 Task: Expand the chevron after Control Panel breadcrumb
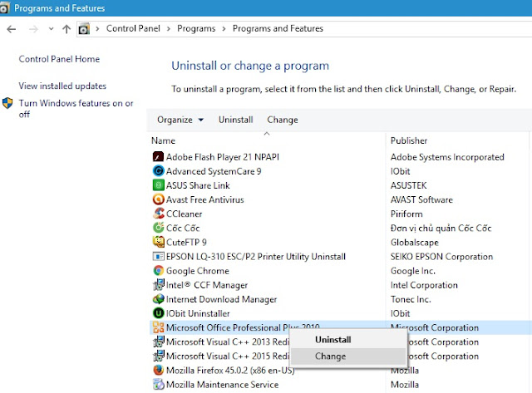pyautogui.click(x=168, y=29)
